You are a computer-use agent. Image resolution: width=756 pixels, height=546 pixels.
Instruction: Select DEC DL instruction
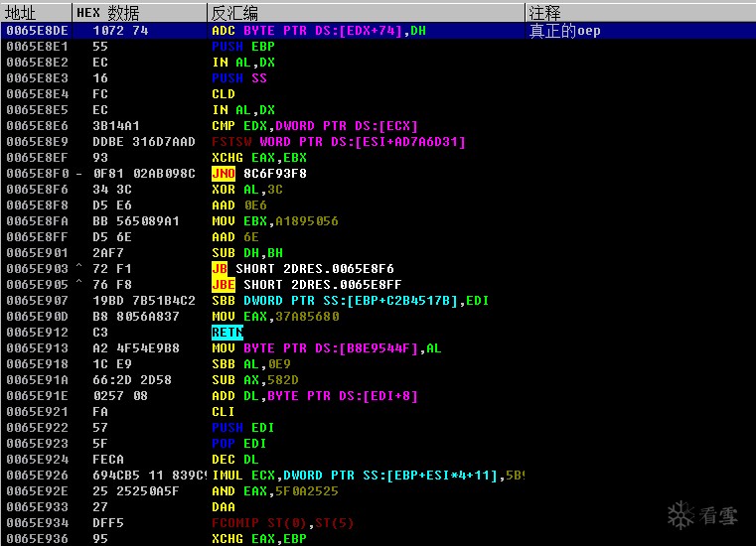tap(235, 460)
